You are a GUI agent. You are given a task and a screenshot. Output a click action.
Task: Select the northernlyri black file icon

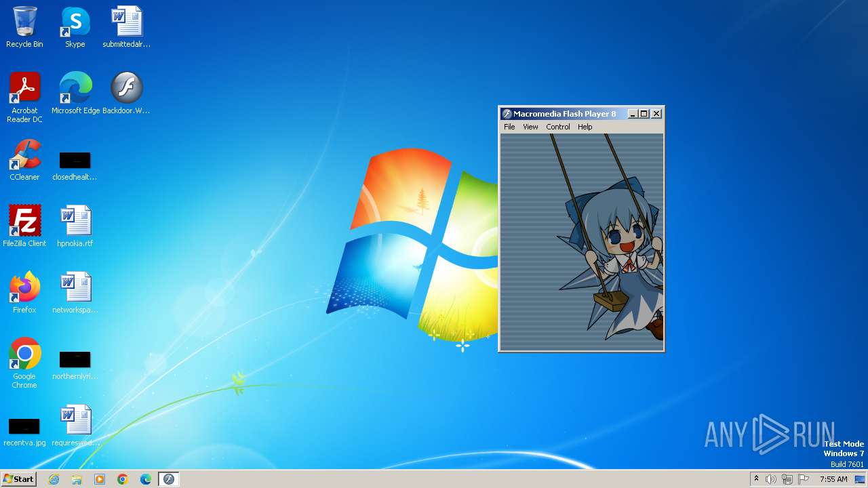coord(75,365)
